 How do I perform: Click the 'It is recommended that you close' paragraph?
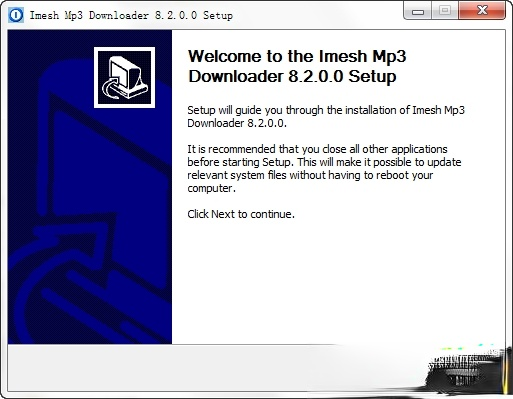pos(324,168)
